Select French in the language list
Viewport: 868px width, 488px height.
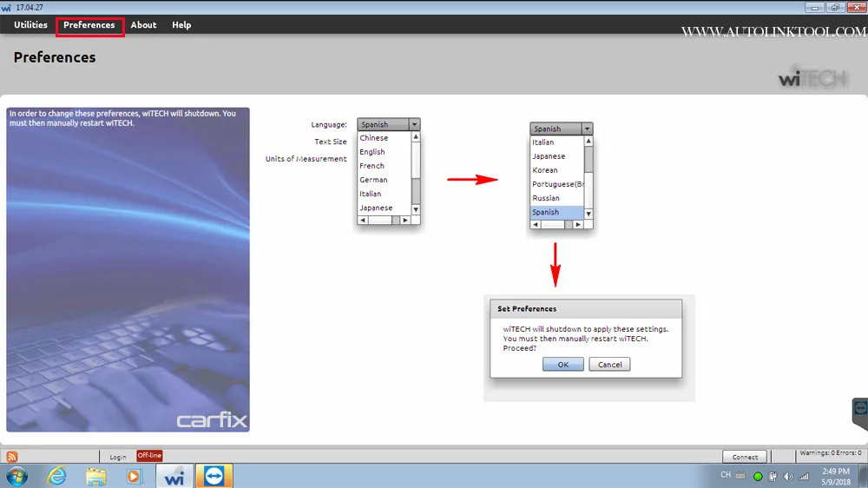click(372, 166)
